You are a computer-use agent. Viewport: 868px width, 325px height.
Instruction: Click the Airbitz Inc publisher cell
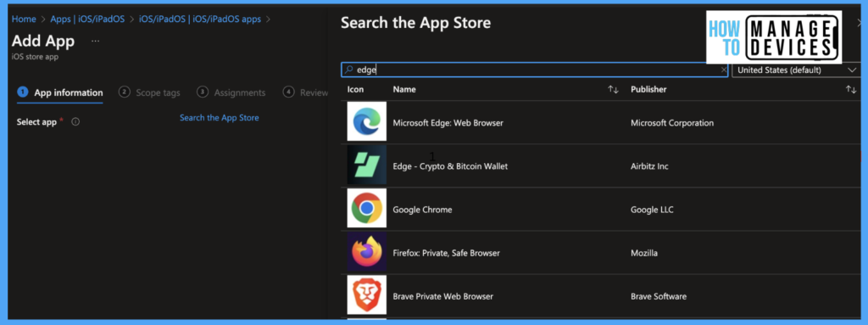point(649,166)
